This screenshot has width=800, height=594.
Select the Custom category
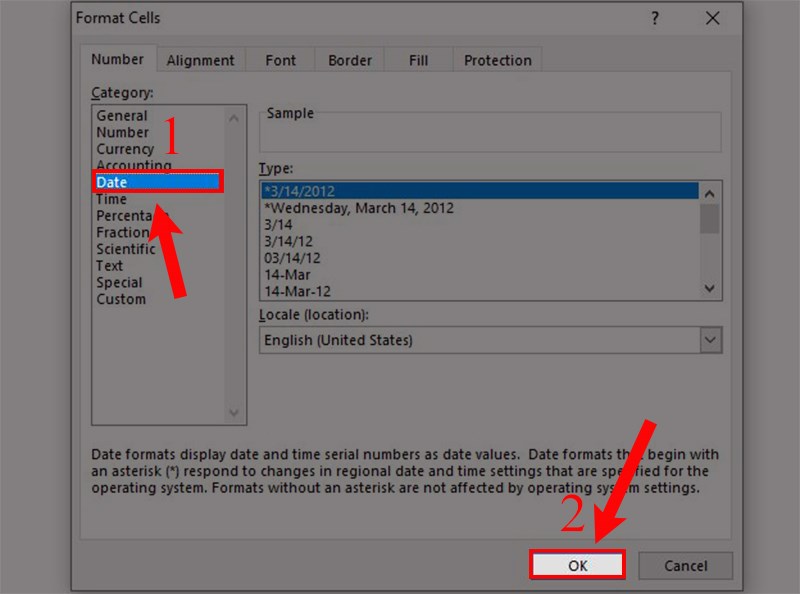coord(121,299)
